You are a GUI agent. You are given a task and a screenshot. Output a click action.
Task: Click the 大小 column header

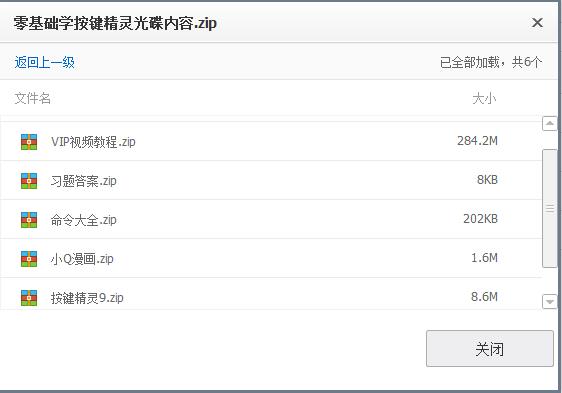[x=484, y=98]
